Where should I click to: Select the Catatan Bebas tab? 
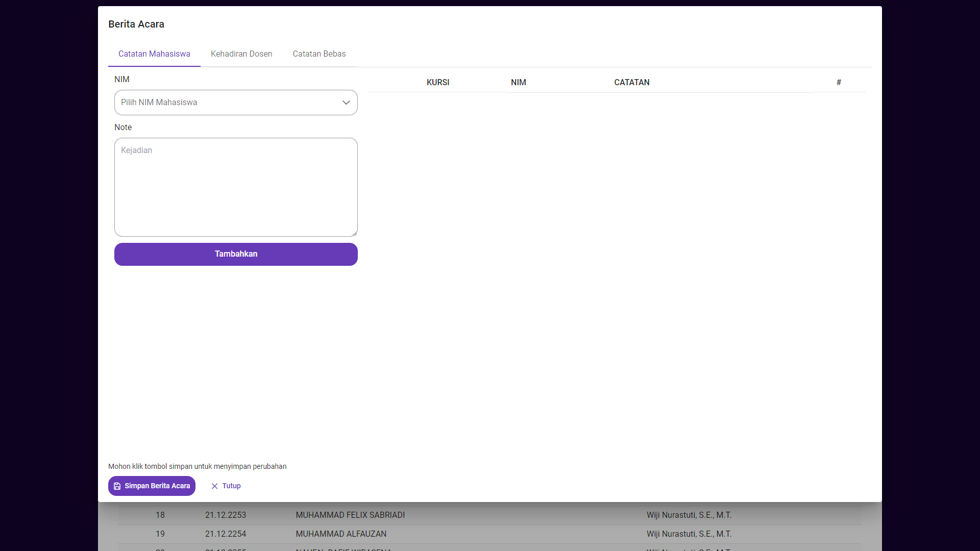click(x=319, y=54)
